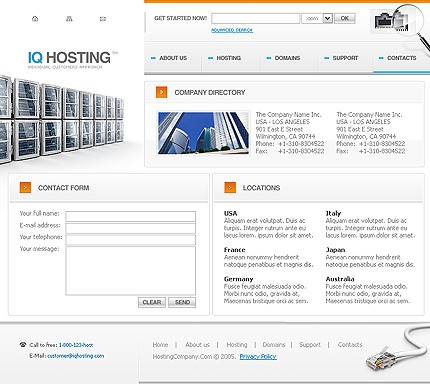Open the Advanced Search link
The width and height of the screenshot is (430, 384).
(x=232, y=30)
